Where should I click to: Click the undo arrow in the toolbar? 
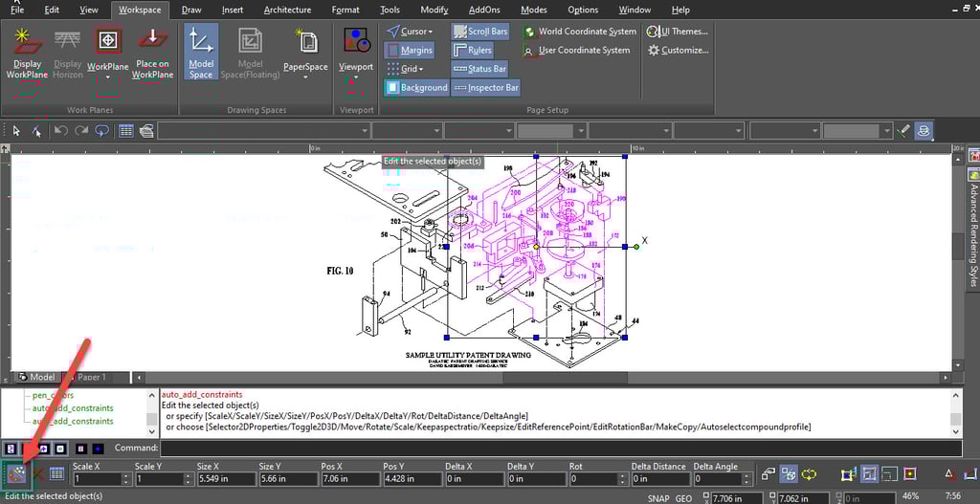tap(60, 130)
